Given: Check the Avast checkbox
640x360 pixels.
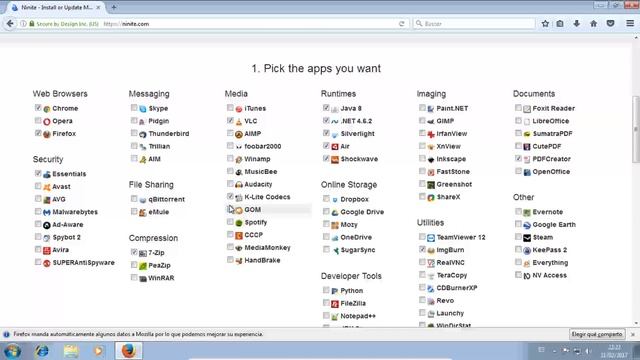Looking at the screenshot, I should (x=38, y=186).
